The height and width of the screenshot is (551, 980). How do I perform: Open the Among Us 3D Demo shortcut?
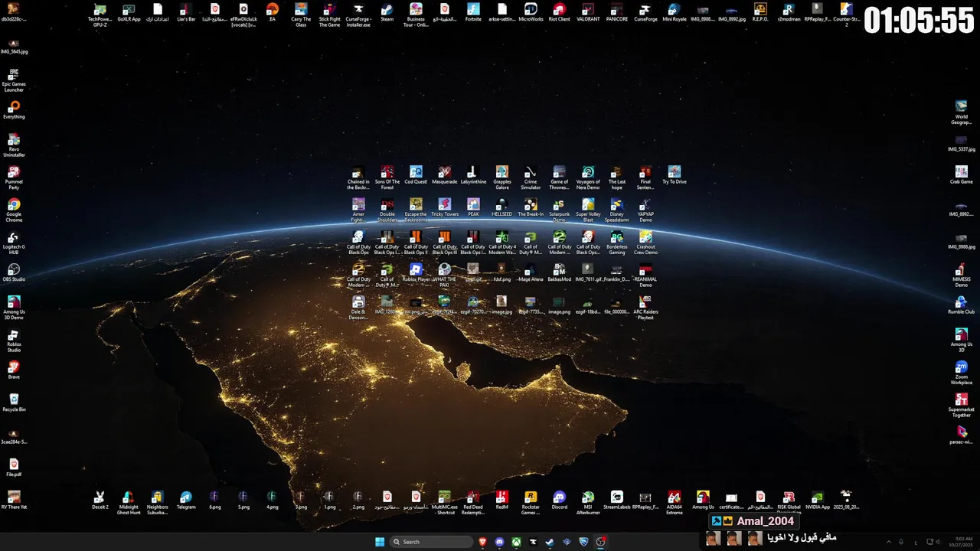pyautogui.click(x=14, y=308)
